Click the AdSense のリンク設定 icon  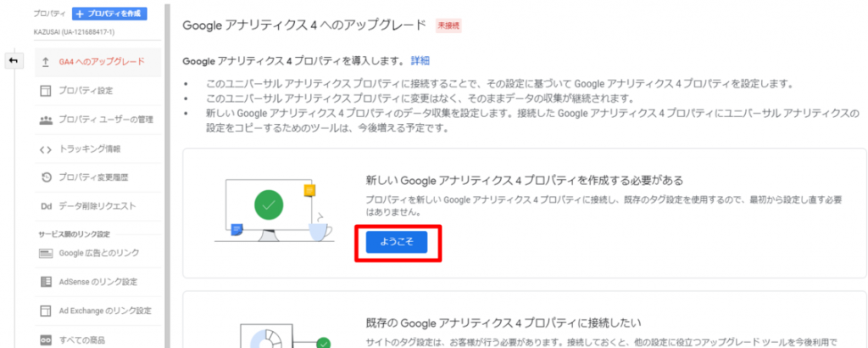pyautogui.click(x=46, y=282)
